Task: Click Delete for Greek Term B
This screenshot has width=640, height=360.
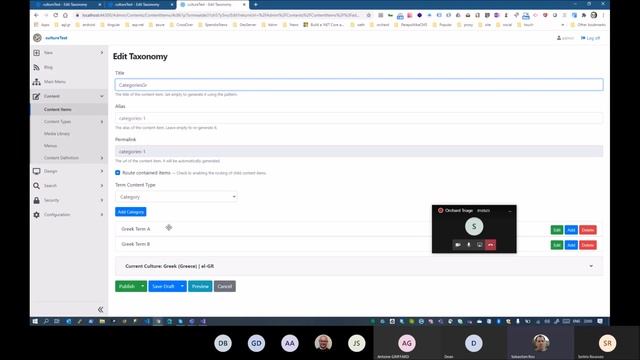Action: pyautogui.click(x=588, y=245)
